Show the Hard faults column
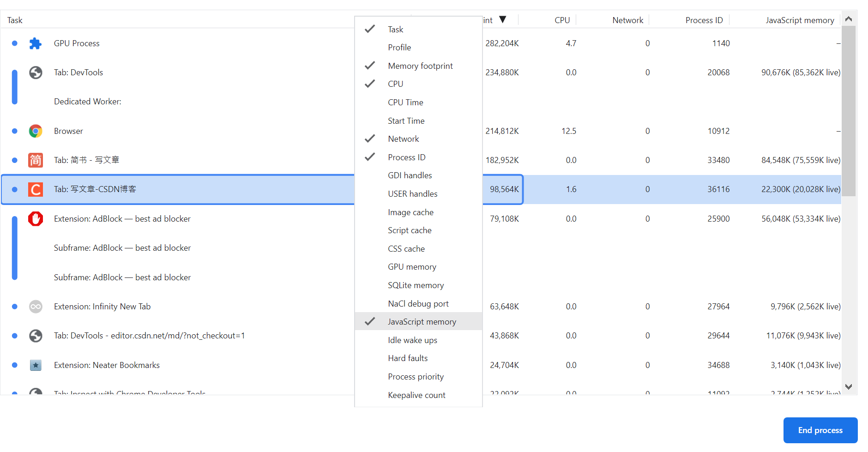The image size is (868, 452). point(419,358)
